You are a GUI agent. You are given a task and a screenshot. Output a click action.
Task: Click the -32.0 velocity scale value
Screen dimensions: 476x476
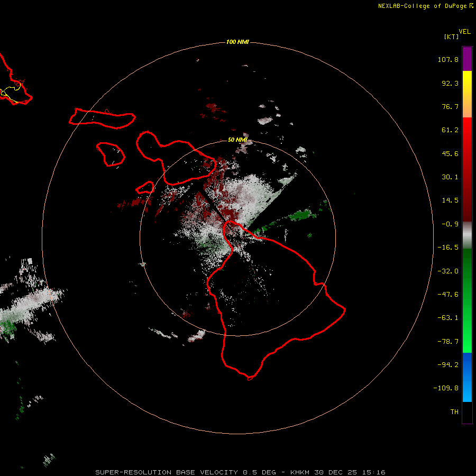point(448,271)
